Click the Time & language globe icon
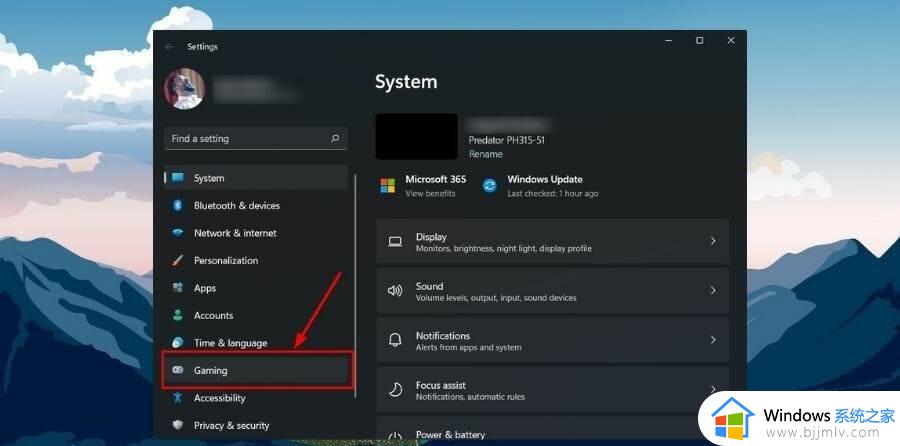Screen dimensions: 900x446 pos(178,343)
